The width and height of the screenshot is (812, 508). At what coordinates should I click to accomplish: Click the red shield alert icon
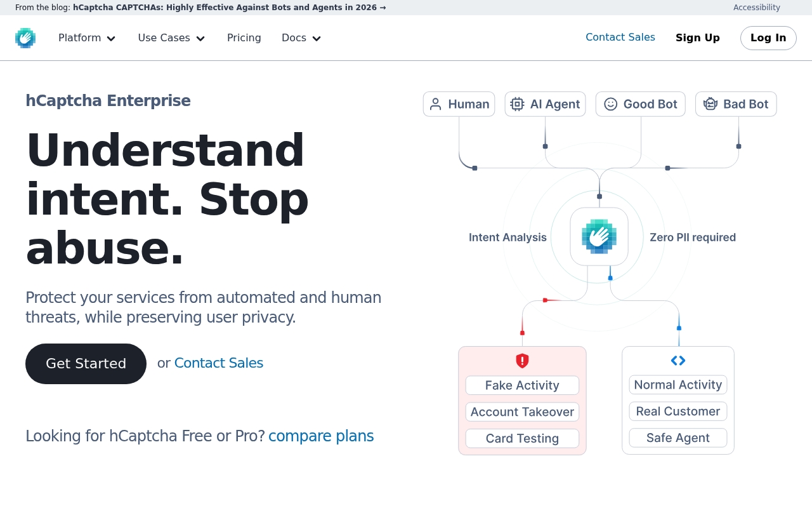point(522,361)
